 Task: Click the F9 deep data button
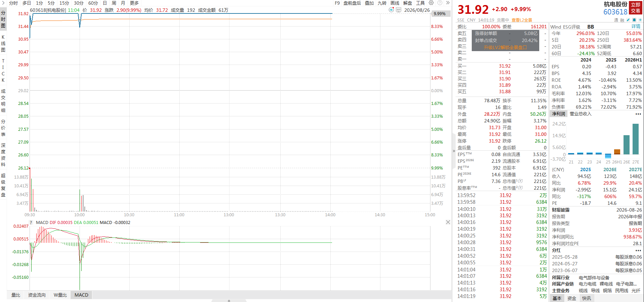point(337,3)
